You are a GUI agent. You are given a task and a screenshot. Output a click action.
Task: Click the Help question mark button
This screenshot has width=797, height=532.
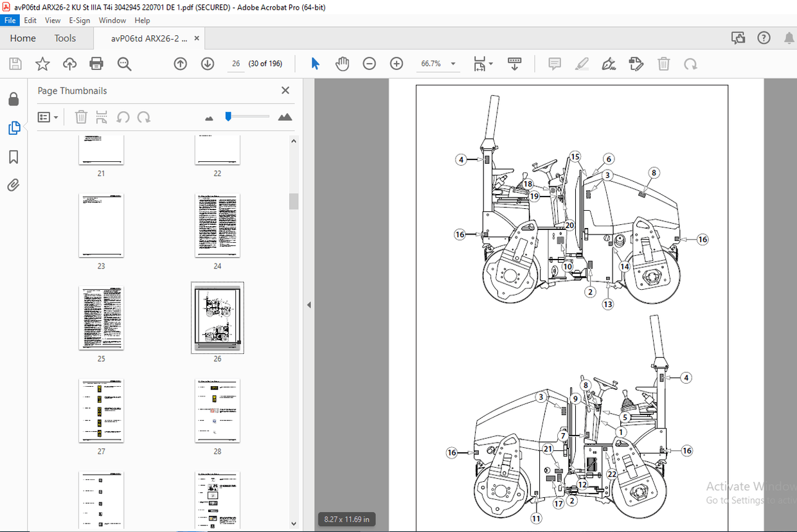(764, 38)
